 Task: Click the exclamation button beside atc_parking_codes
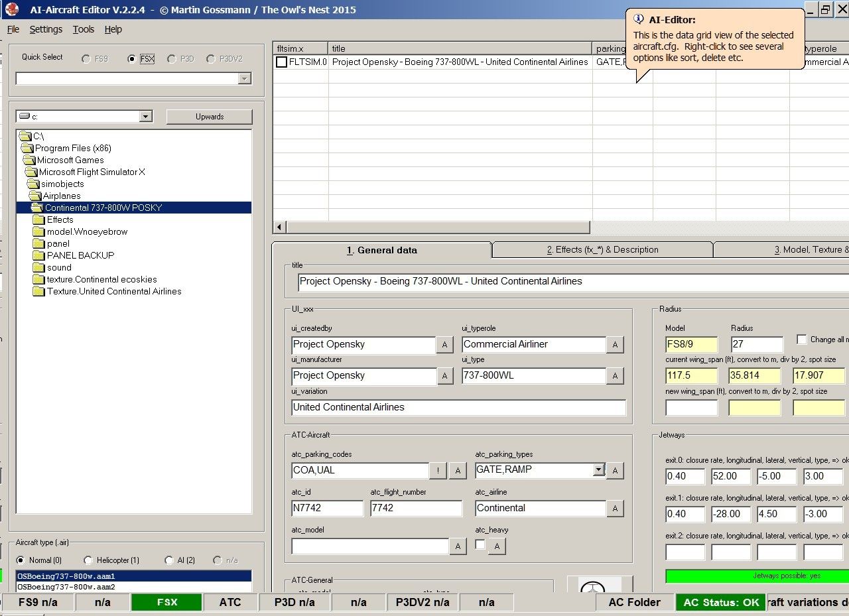point(438,471)
